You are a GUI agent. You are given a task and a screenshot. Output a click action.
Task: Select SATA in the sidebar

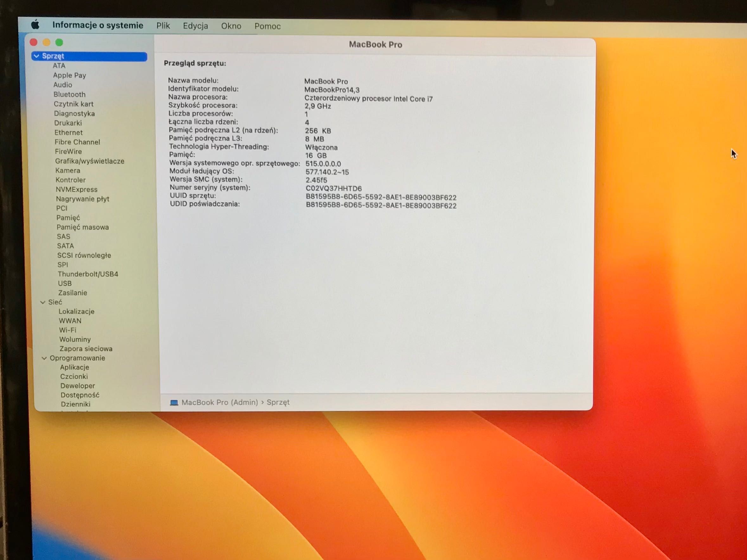66,246
